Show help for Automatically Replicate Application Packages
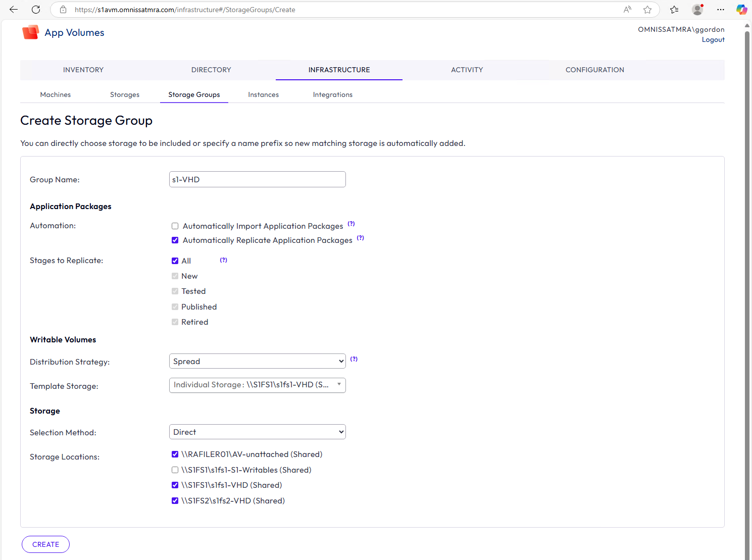The height and width of the screenshot is (560, 752). [x=360, y=238]
